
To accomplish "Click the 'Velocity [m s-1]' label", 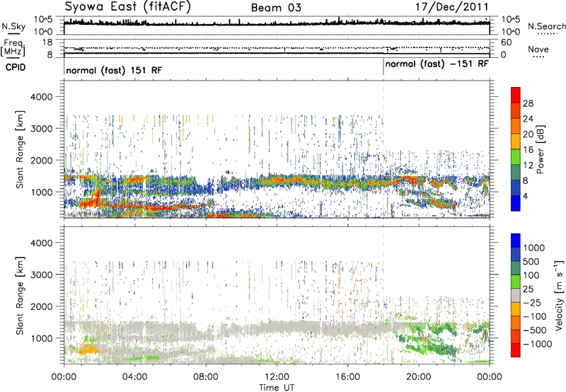I will click(x=559, y=295).
